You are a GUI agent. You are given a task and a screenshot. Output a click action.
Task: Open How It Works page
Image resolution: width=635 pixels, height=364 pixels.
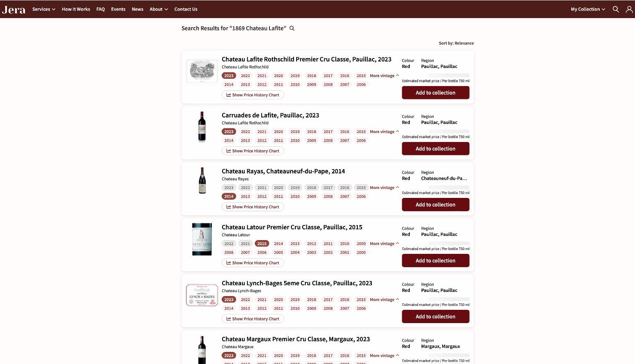pyautogui.click(x=76, y=9)
